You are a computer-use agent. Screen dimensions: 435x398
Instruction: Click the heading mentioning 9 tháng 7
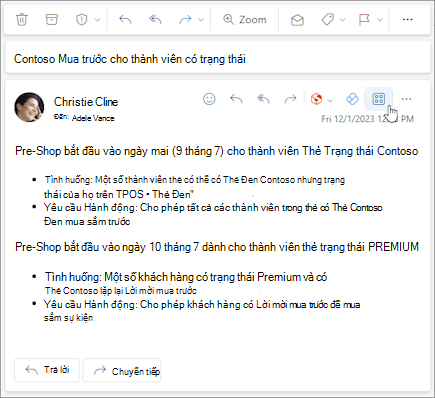click(x=216, y=151)
